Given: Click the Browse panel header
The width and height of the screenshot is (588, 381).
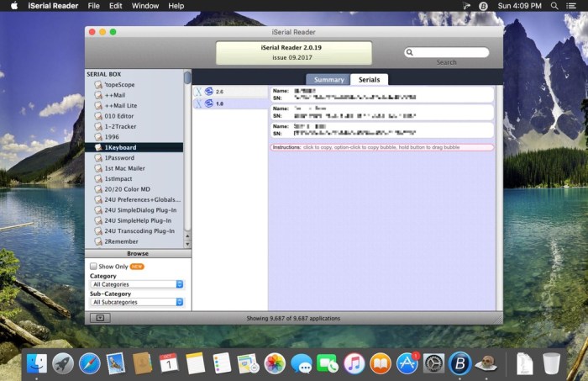Looking at the screenshot, I should coord(138,253).
